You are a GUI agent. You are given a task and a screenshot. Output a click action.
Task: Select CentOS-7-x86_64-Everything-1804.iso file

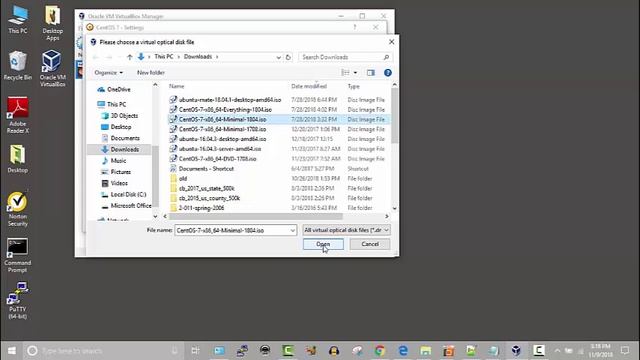tap(225, 109)
